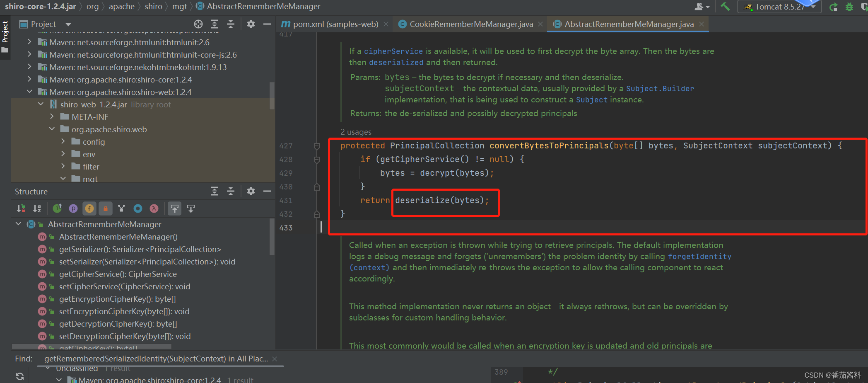Expand the filter folder

click(x=63, y=166)
